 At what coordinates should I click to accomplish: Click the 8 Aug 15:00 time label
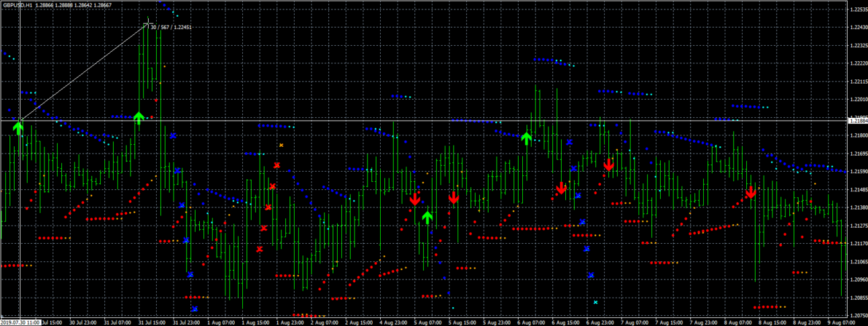772,323
